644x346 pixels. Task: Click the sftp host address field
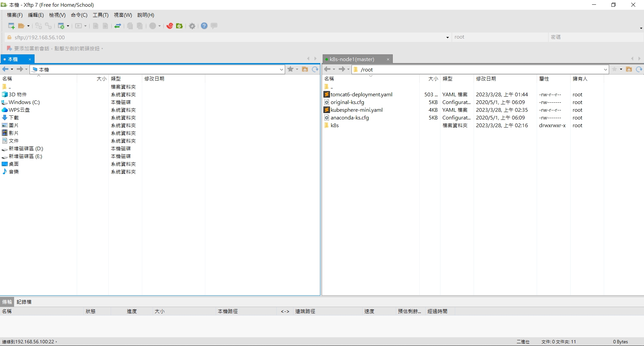click(228, 37)
